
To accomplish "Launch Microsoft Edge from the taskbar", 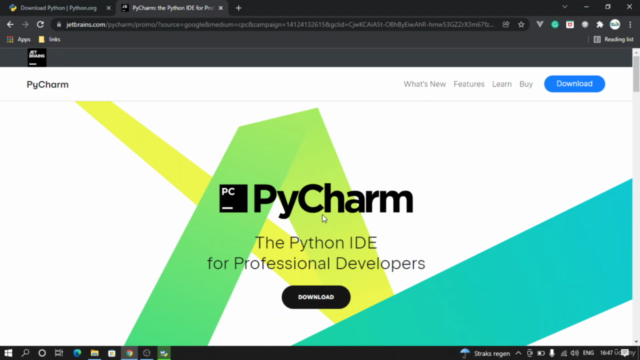I will click(77, 353).
